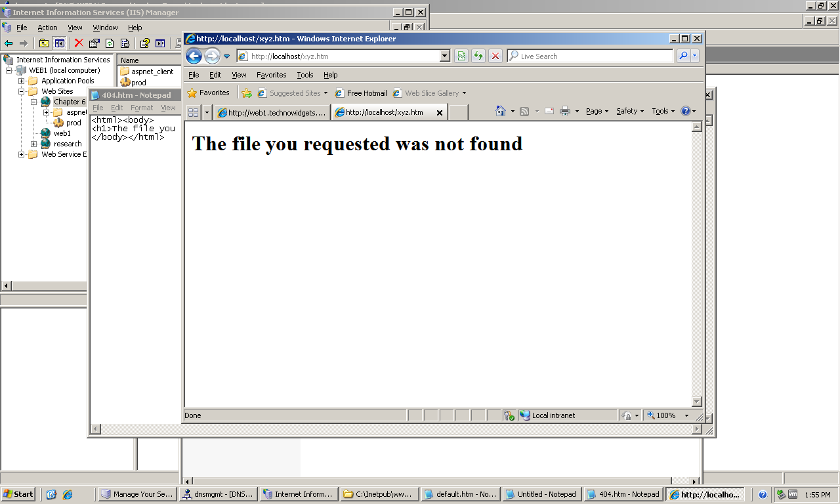
Task: Click the Print icon in IE command bar
Action: [564, 112]
